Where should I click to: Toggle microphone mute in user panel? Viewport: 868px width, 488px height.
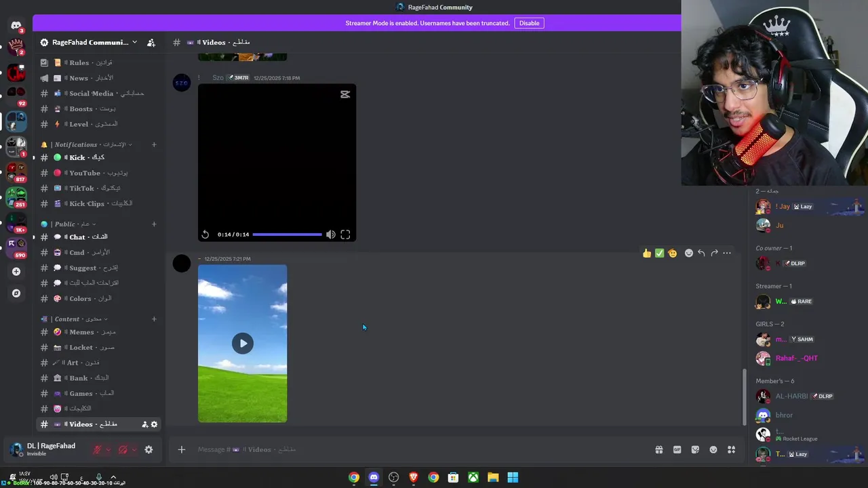[x=98, y=449]
